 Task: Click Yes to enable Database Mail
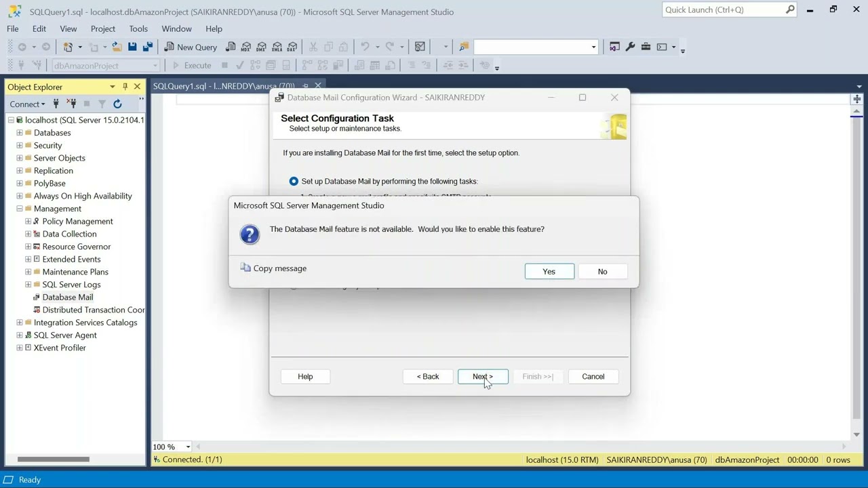tap(549, 272)
